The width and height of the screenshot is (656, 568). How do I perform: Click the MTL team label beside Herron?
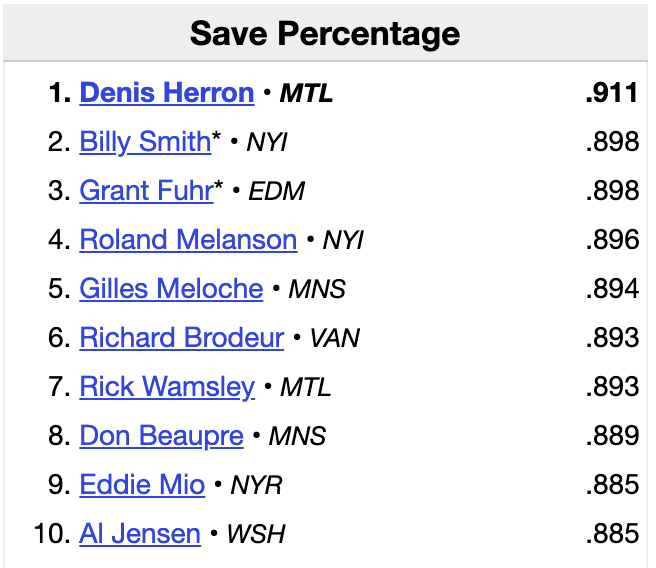point(306,94)
